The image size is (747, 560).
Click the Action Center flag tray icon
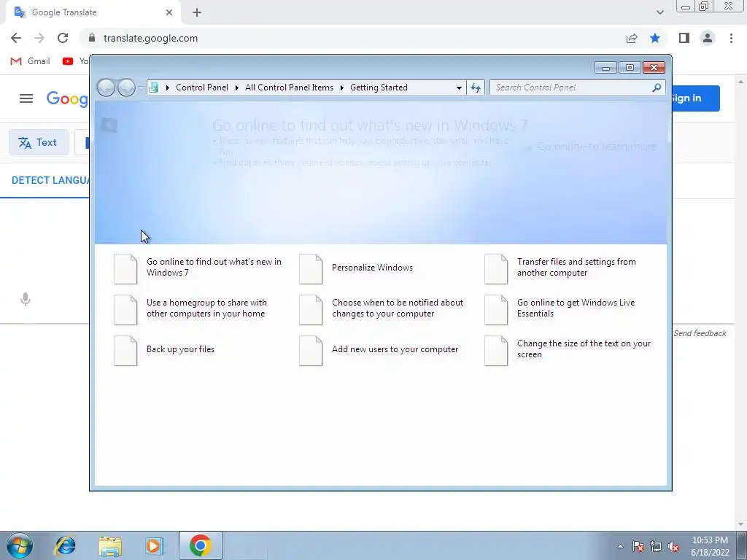coord(638,547)
